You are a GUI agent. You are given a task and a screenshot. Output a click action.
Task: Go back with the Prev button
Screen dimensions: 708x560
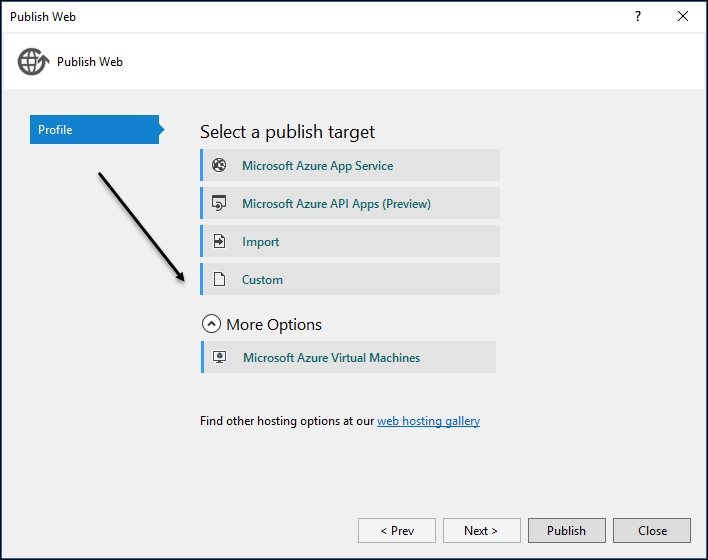click(397, 531)
